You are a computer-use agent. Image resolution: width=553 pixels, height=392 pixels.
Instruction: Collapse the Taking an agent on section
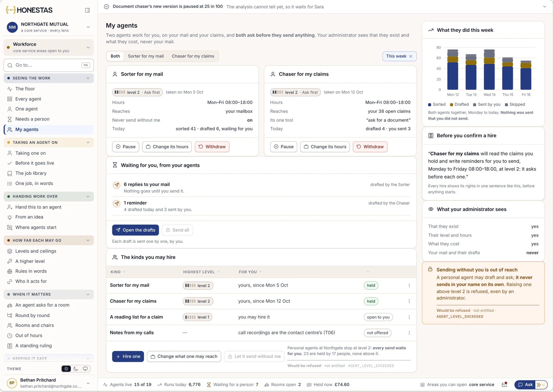(x=49, y=143)
